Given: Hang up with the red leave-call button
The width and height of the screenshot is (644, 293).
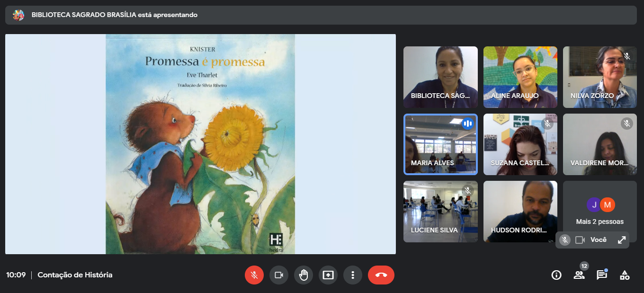Looking at the screenshot, I should (381, 275).
